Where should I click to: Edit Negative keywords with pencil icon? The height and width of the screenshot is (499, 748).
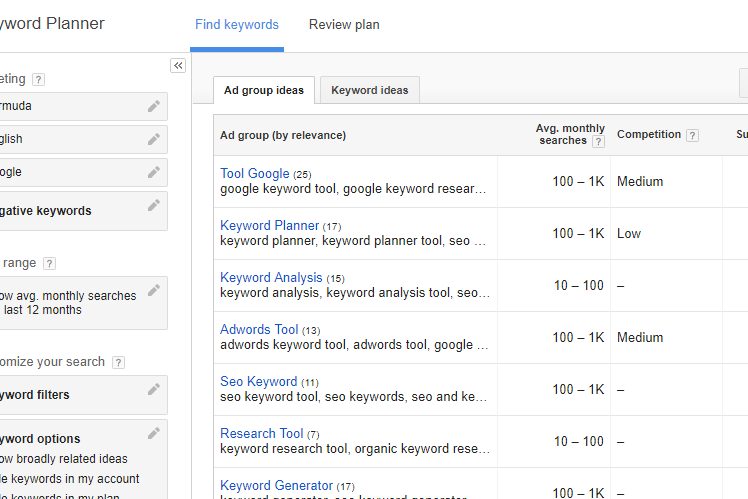coord(154,205)
